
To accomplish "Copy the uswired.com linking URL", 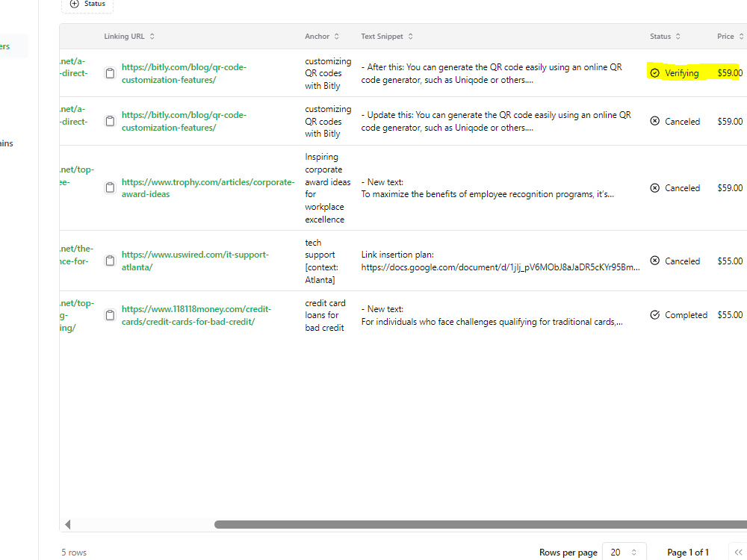I will pos(110,261).
